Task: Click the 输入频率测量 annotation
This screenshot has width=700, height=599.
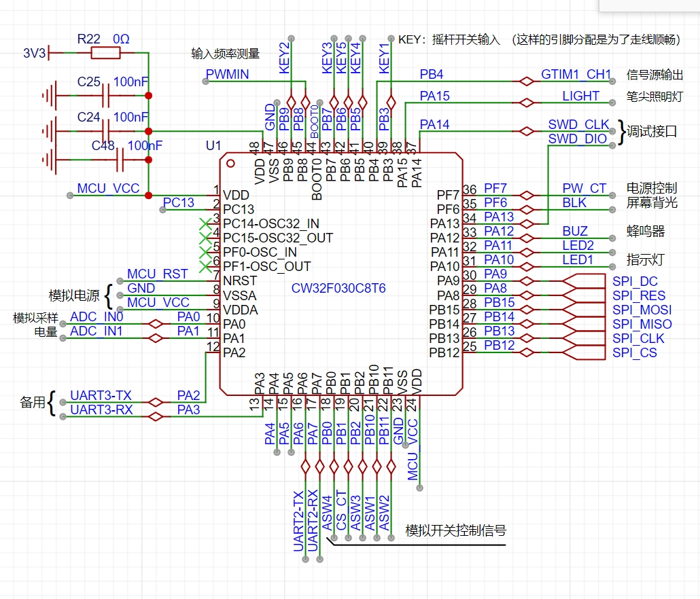Action: [226, 54]
